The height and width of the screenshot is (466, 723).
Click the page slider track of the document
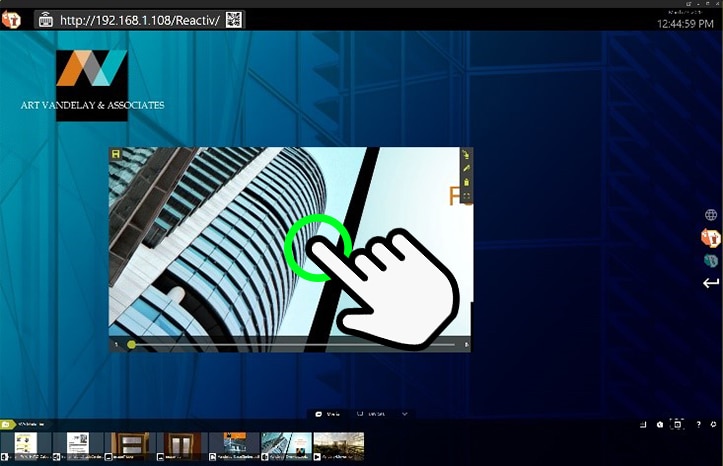point(293,344)
